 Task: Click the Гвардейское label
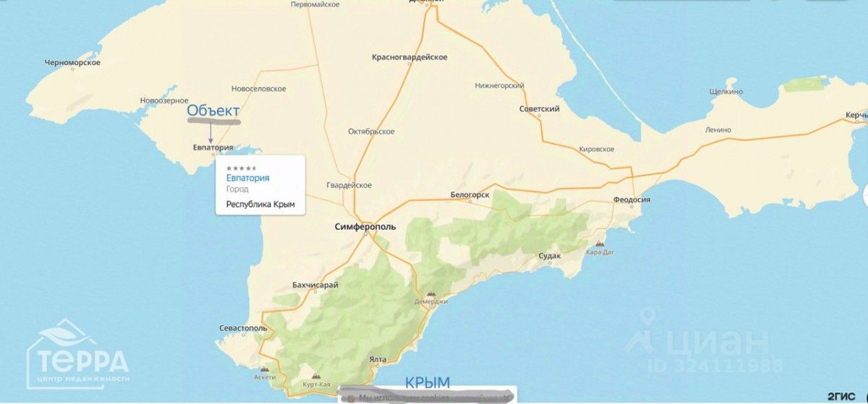(x=349, y=185)
